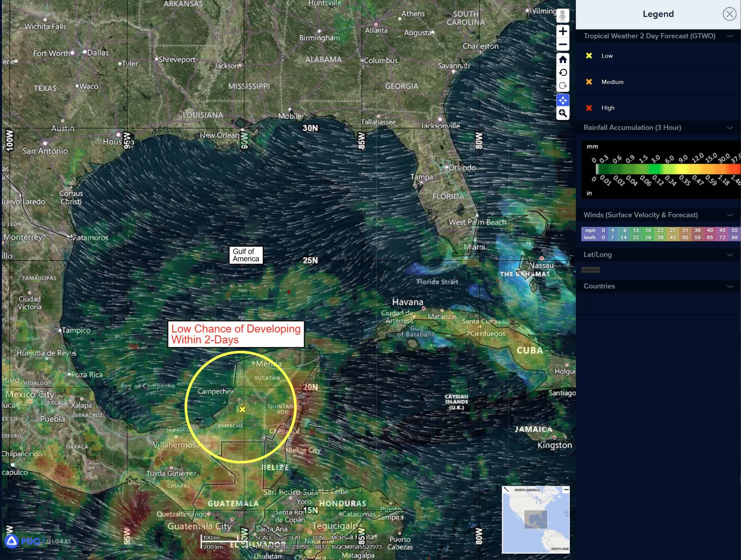Close the Legend panel
The width and height of the screenshot is (741, 560).
[x=729, y=14]
